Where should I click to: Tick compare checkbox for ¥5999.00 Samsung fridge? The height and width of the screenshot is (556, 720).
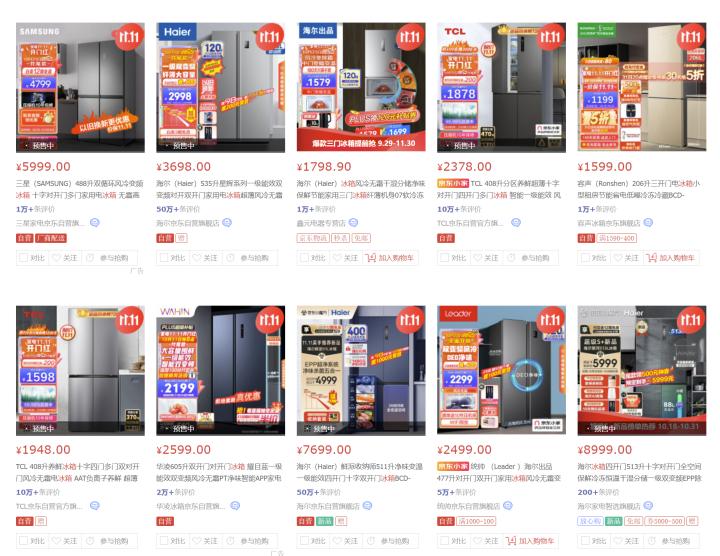(23, 258)
